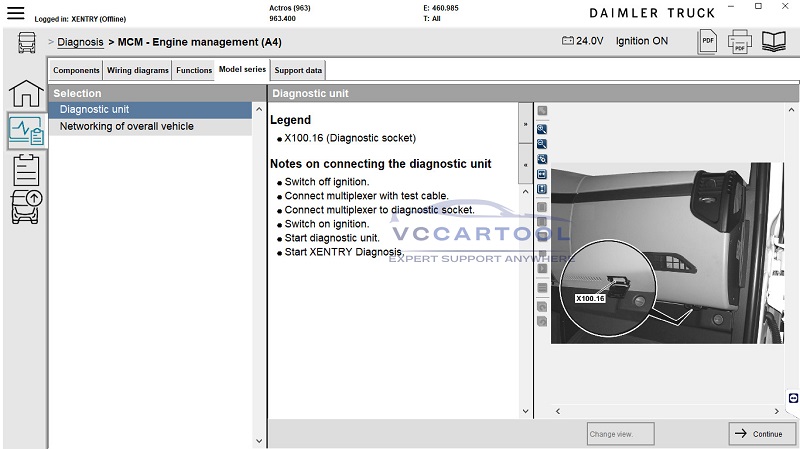Screen dimensions: 800x449
Task: Click the print to PDF icon
Action: point(739,42)
